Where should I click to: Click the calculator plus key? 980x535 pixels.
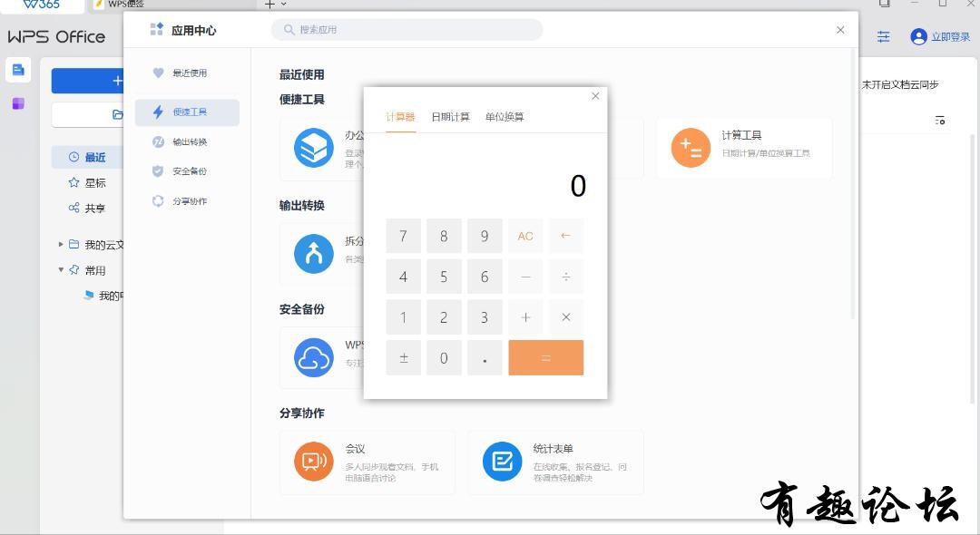[525, 317]
